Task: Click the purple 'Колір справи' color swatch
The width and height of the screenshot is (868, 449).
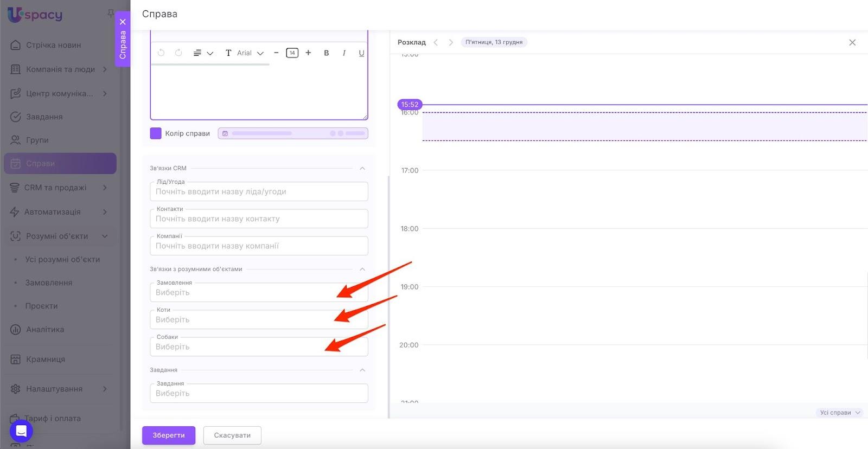Action: point(156,133)
